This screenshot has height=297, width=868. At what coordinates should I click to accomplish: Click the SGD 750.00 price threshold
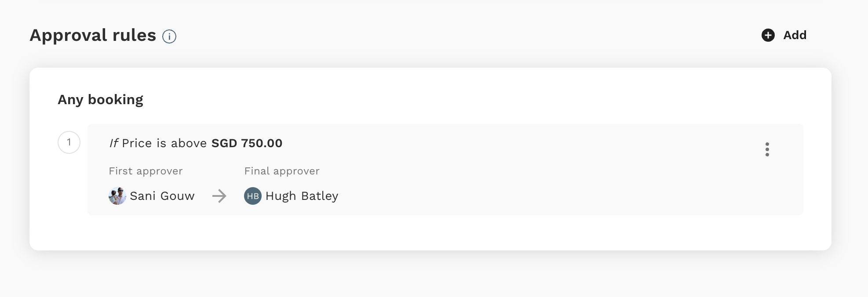tap(247, 143)
